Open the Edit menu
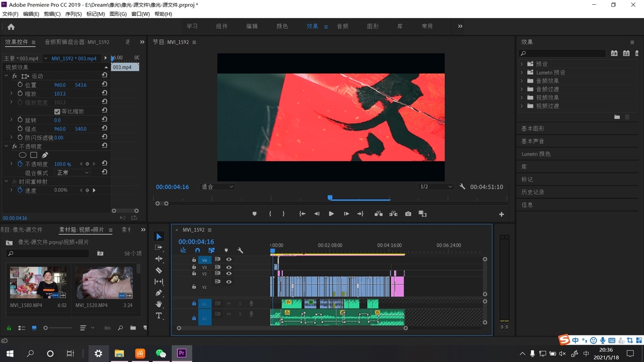The image size is (644, 362). tap(31, 14)
